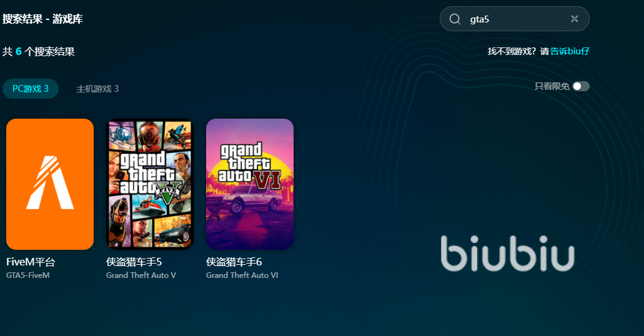Click the GTA5-FiveM subtitle
The image size is (644, 336).
[28, 275]
